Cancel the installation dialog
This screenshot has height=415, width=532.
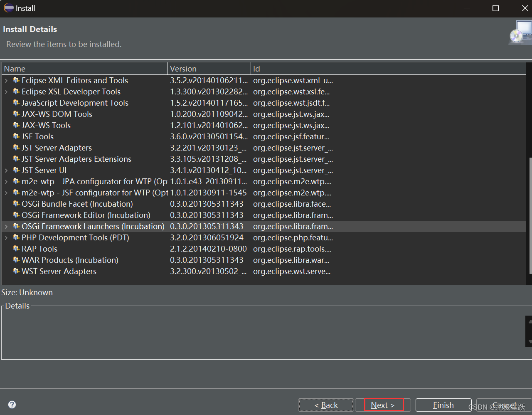504,405
